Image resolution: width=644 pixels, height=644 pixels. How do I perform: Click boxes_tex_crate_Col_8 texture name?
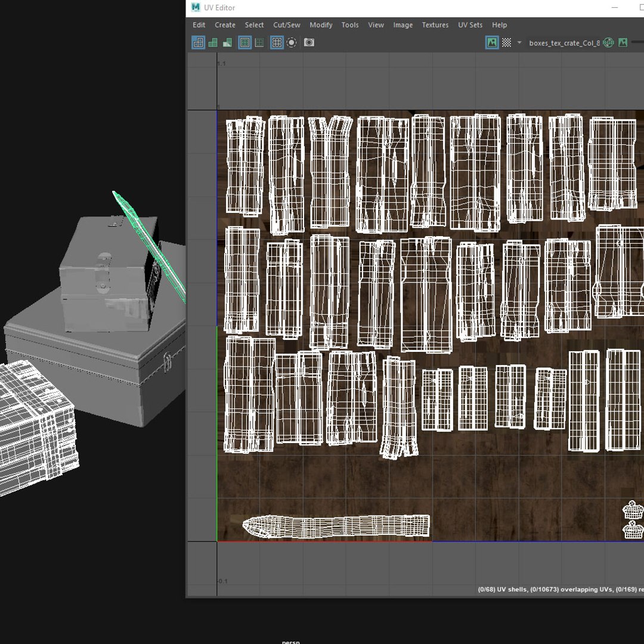564,43
